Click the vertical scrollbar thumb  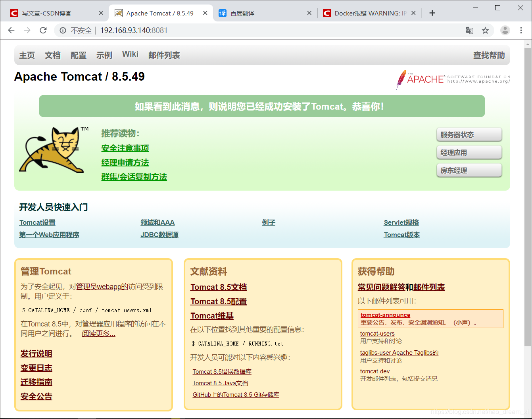click(528, 197)
